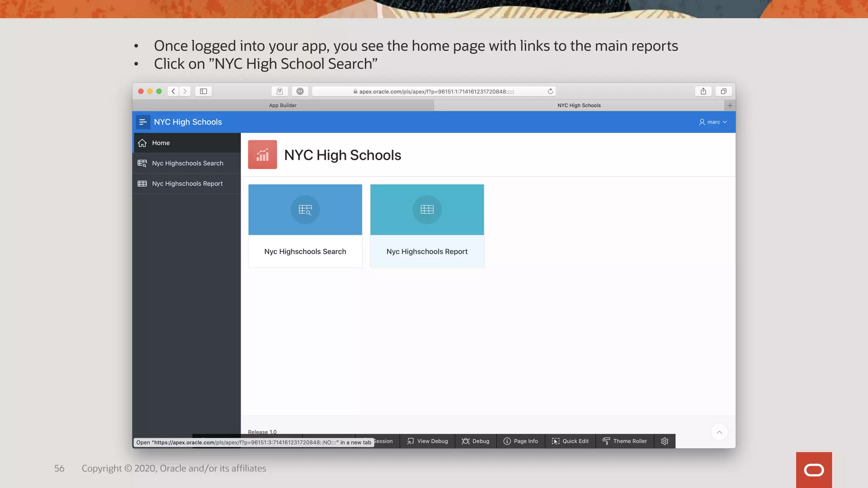This screenshot has width=868, height=488.
Task: Click the table grid icon on Report card
Action: 427,210
